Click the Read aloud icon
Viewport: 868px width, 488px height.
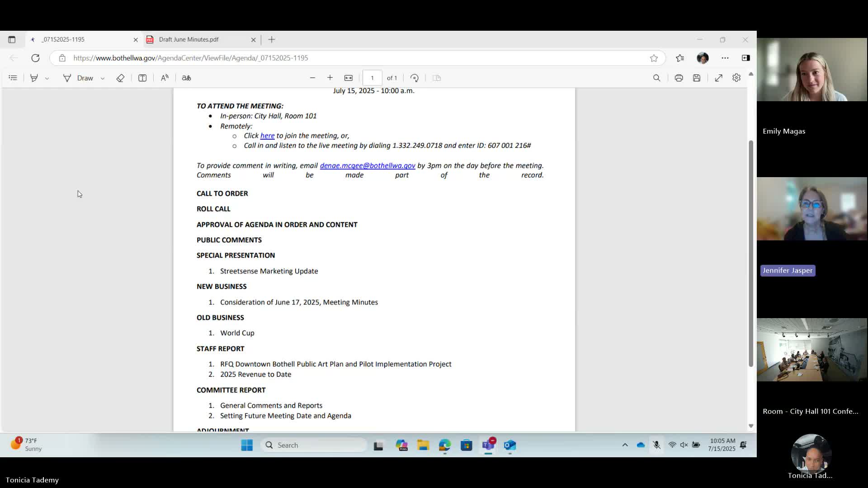(165, 78)
